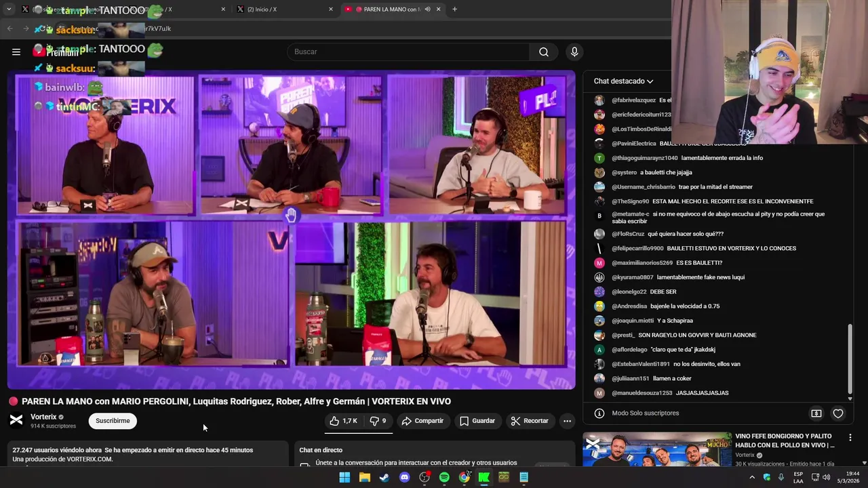Click the video title PAREN LA MANO
The image size is (868, 488).
point(236,401)
